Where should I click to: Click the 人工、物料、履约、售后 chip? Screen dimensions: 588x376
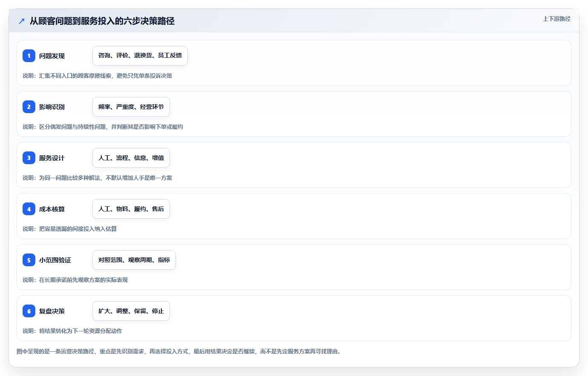click(131, 209)
